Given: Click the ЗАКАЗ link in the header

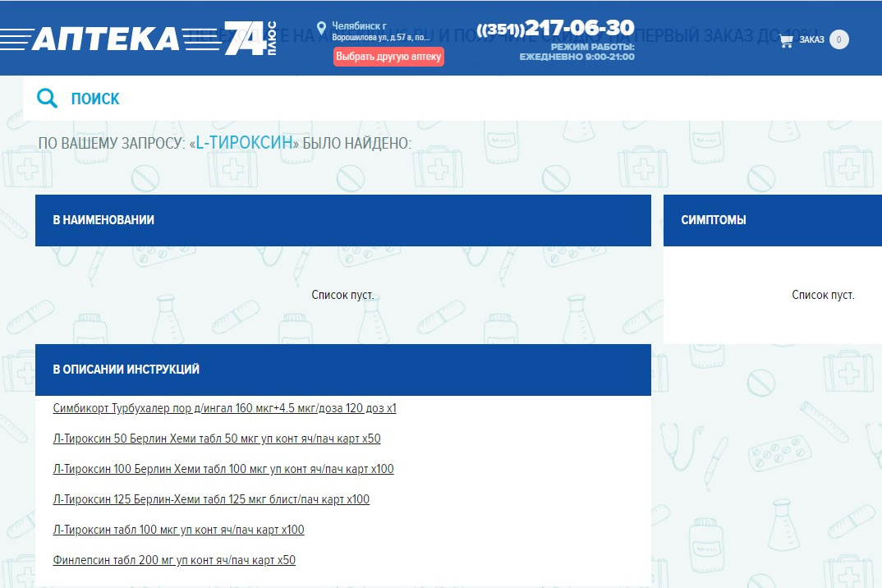Looking at the screenshot, I should (811, 39).
